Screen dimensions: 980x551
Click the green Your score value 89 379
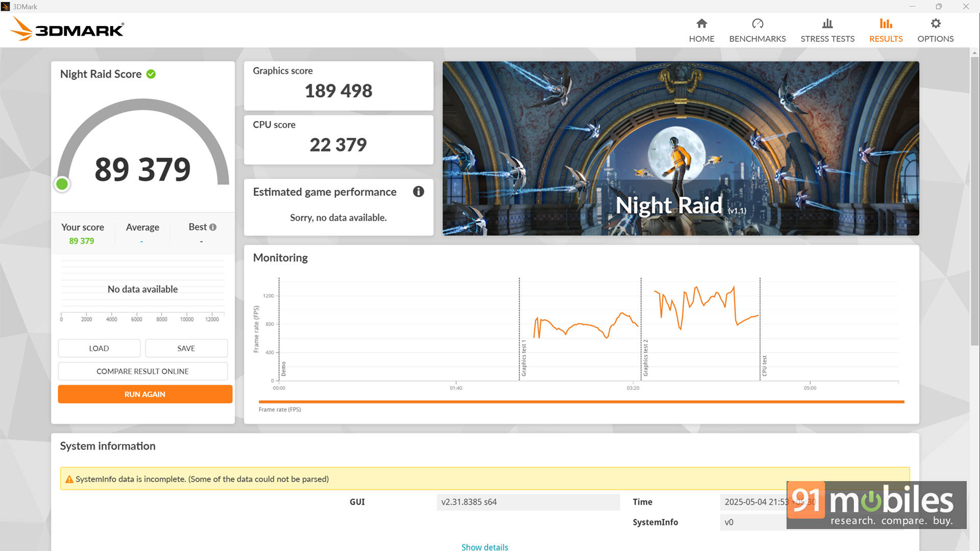pos(82,241)
